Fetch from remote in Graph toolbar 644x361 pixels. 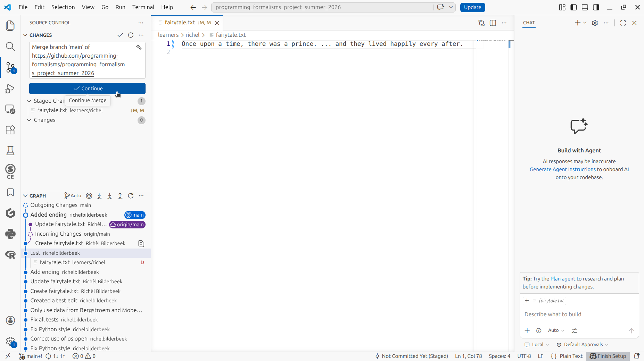tap(99, 196)
